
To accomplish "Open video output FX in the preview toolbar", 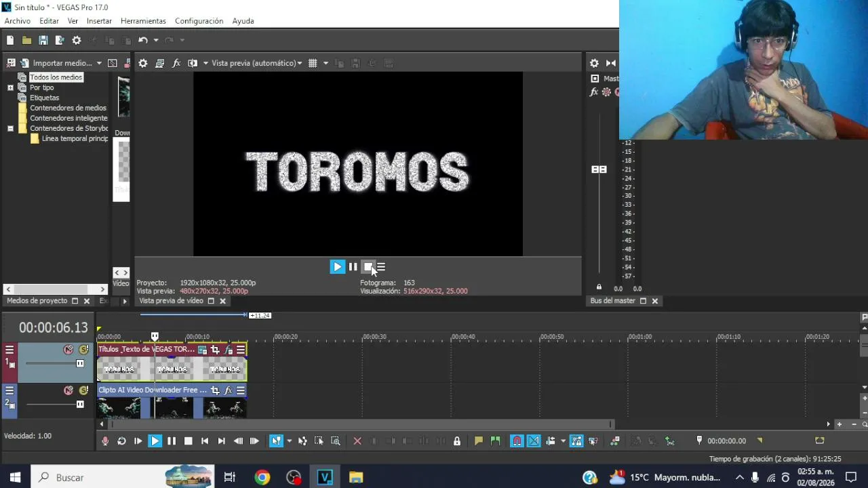I will pos(176,63).
